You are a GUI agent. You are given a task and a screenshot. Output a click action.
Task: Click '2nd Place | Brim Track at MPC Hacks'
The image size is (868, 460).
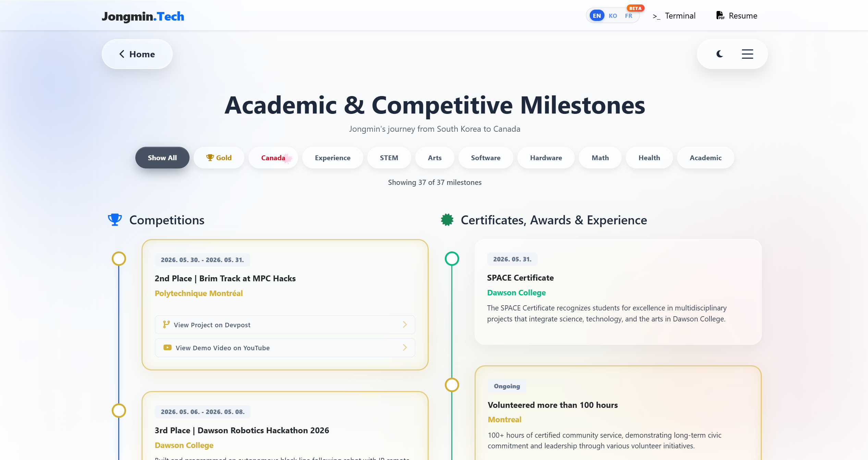tap(225, 278)
